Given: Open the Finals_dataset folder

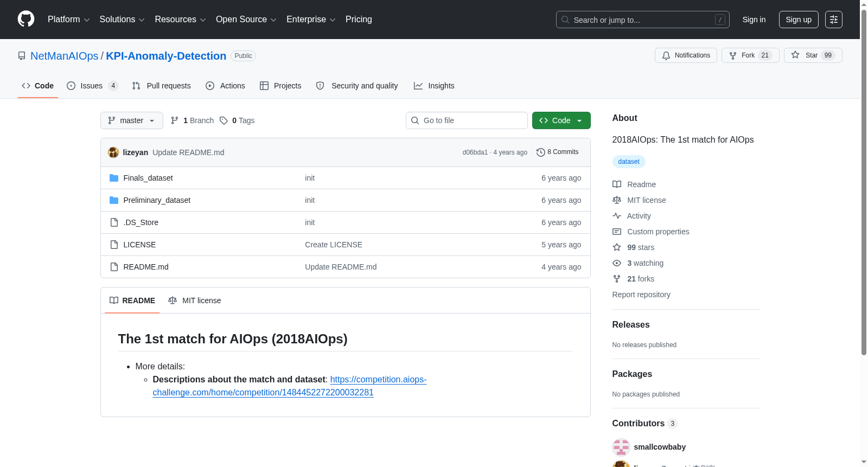Looking at the screenshot, I should pyautogui.click(x=148, y=178).
